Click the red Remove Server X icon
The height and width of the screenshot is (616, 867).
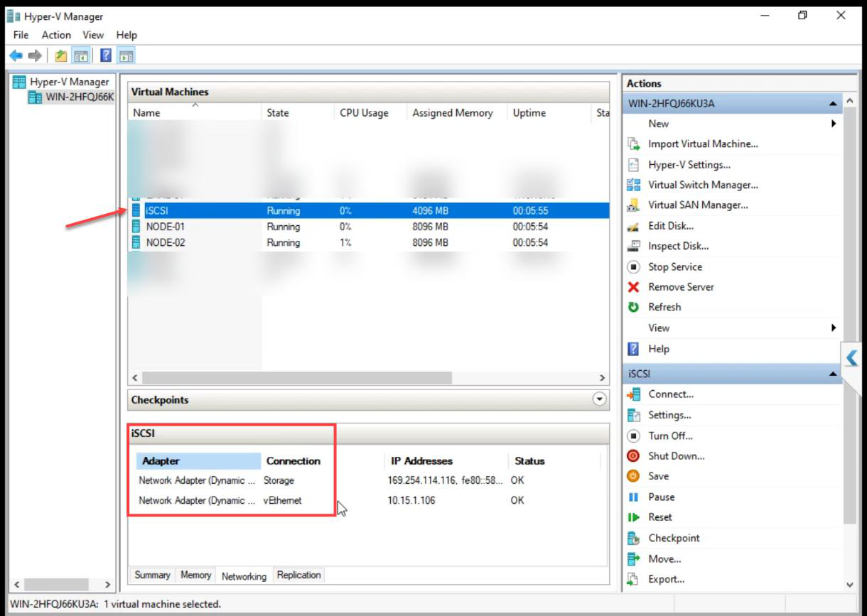pos(633,287)
